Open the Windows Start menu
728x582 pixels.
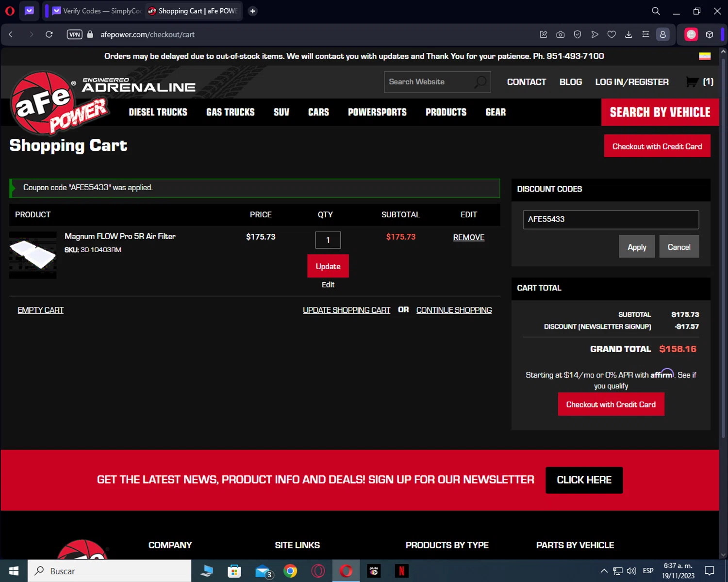tap(14, 571)
